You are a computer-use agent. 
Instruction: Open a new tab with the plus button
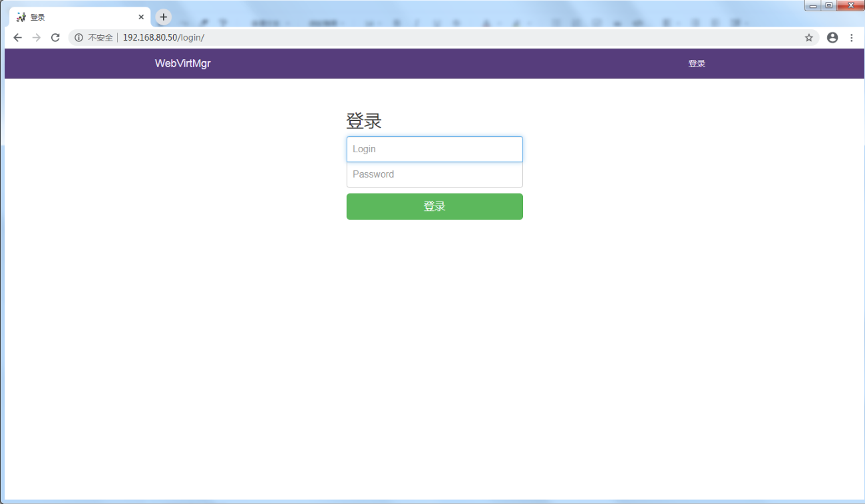point(163,17)
